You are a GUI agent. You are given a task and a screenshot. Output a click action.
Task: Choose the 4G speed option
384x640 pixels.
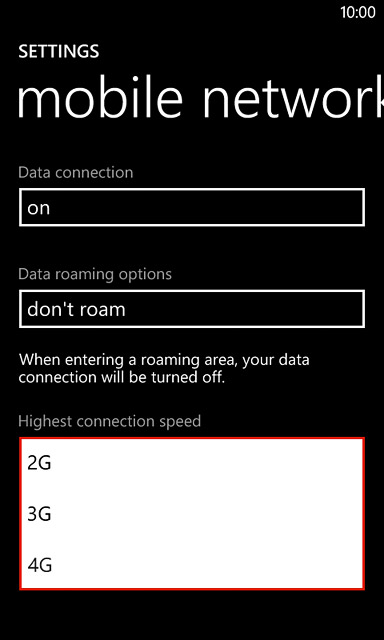pos(191,565)
